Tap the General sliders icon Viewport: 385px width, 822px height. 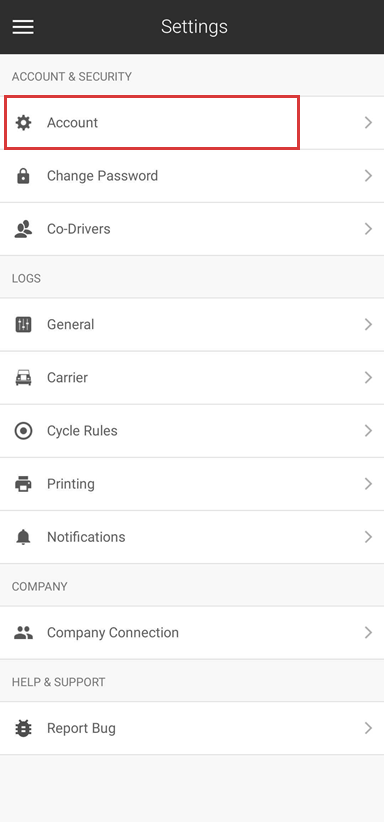point(23,325)
